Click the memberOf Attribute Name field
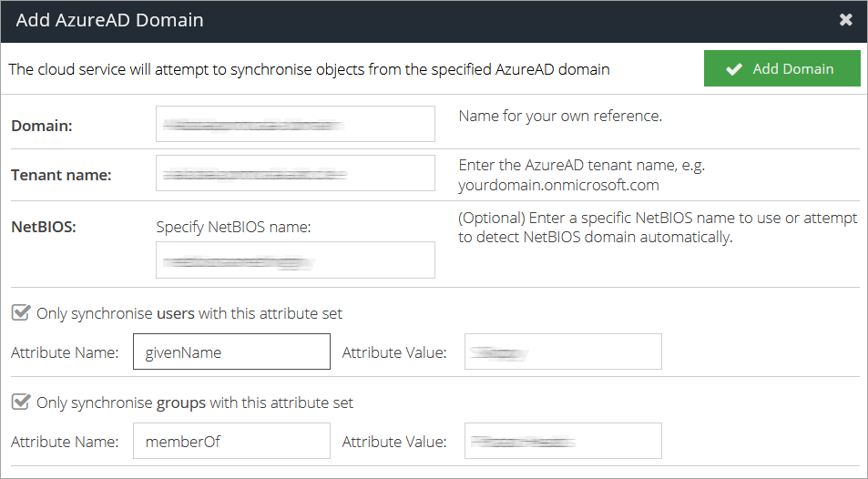This screenshot has width=868, height=479. 231,442
